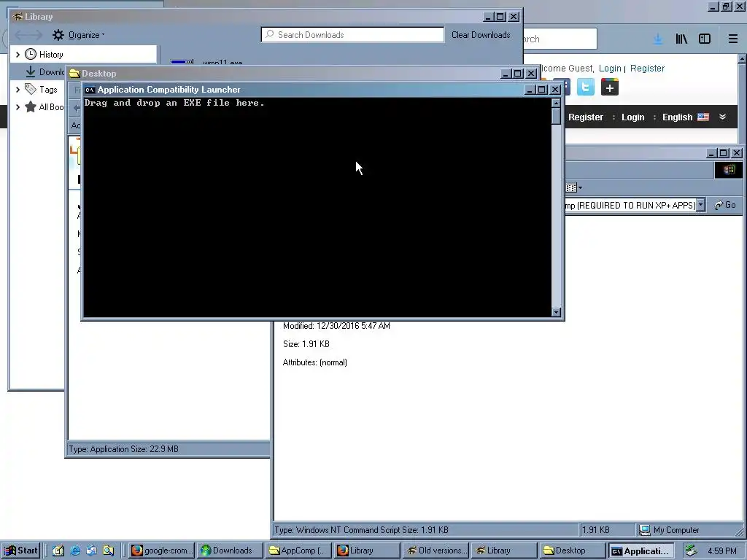Click the Attributes: (normal) text

click(315, 362)
